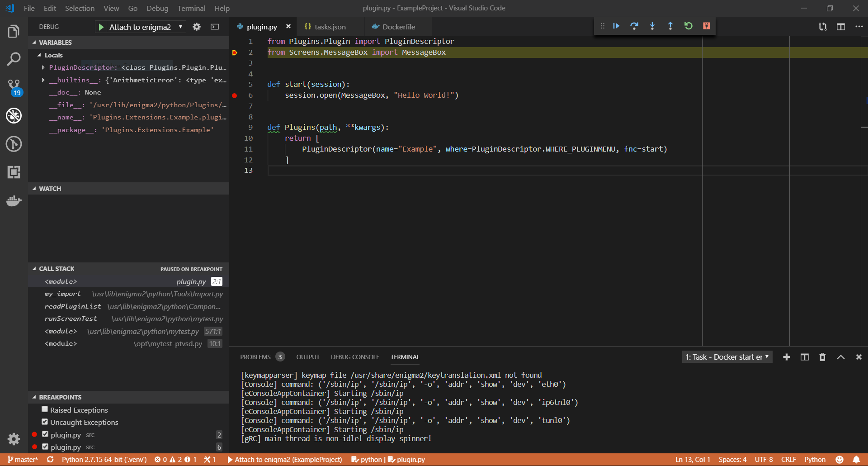Screen dimensions: 868x466
Task: Open the terminal selector Task - Docker start dropdown
Action: coord(727,357)
